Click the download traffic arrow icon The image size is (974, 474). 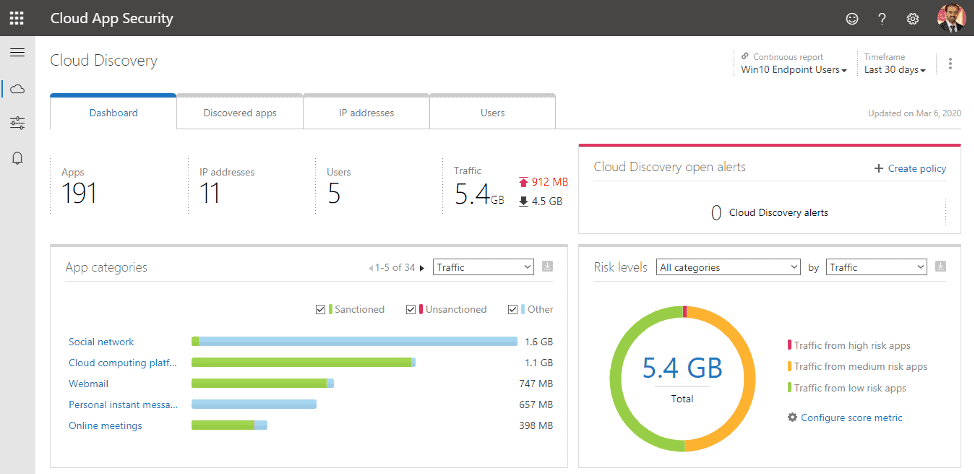click(x=523, y=201)
